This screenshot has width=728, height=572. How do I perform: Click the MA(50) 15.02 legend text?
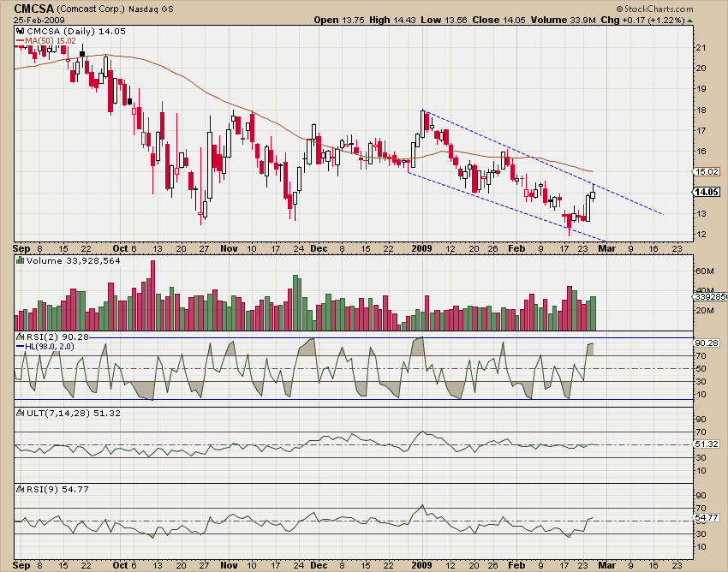coord(51,41)
